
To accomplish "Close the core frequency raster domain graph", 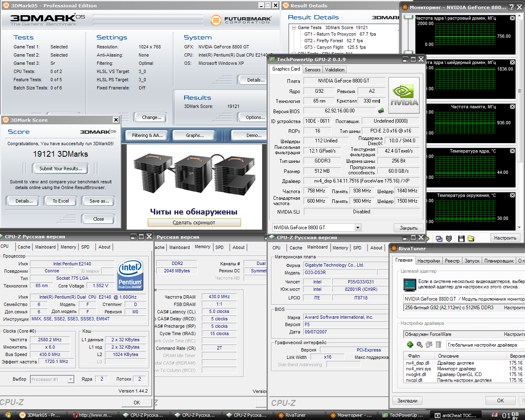I will [512, 18].
